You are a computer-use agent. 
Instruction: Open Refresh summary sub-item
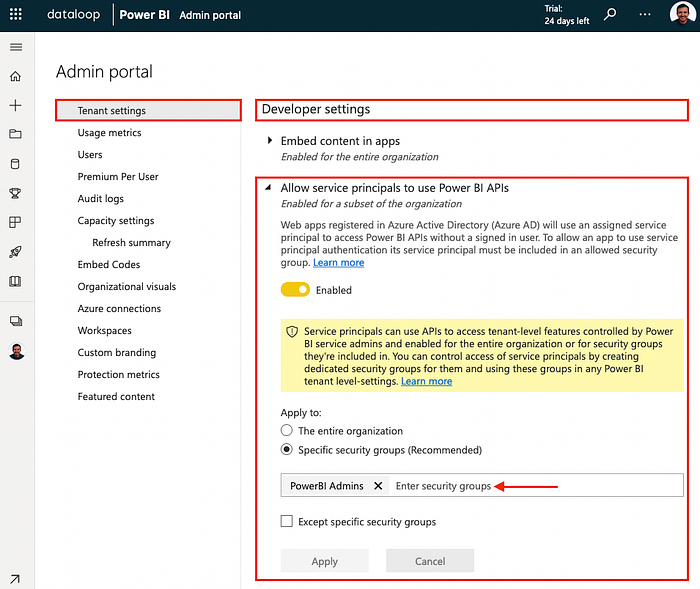[x=131, y=242]
